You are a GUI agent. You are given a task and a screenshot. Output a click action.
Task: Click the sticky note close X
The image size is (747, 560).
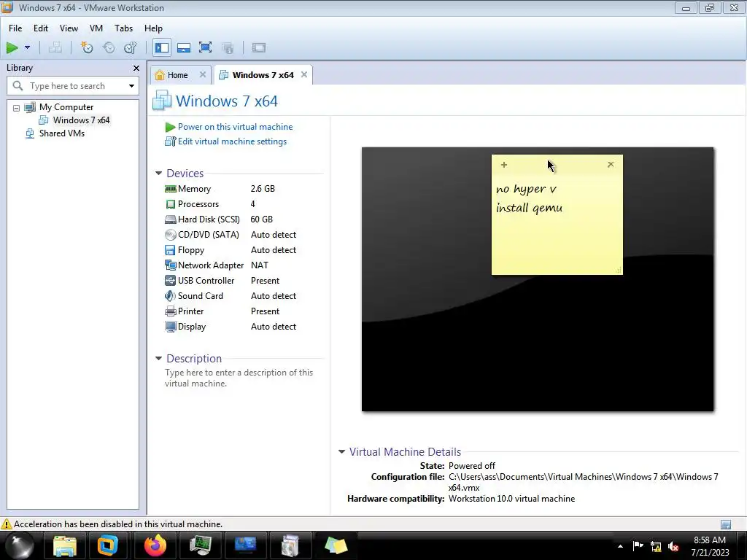(611, 164)
